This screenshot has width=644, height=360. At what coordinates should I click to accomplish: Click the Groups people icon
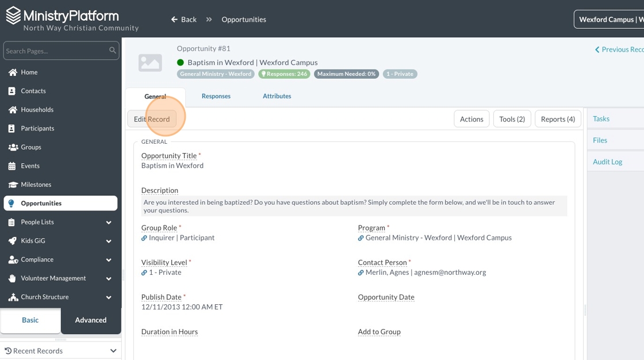click(x=13, y=147)
